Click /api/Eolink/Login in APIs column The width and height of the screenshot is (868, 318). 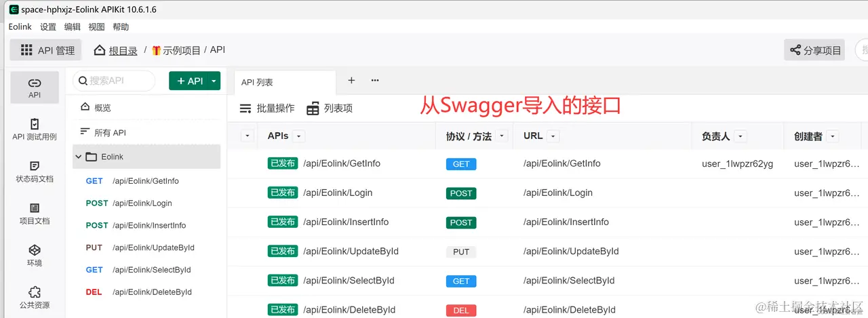(338, 193)
